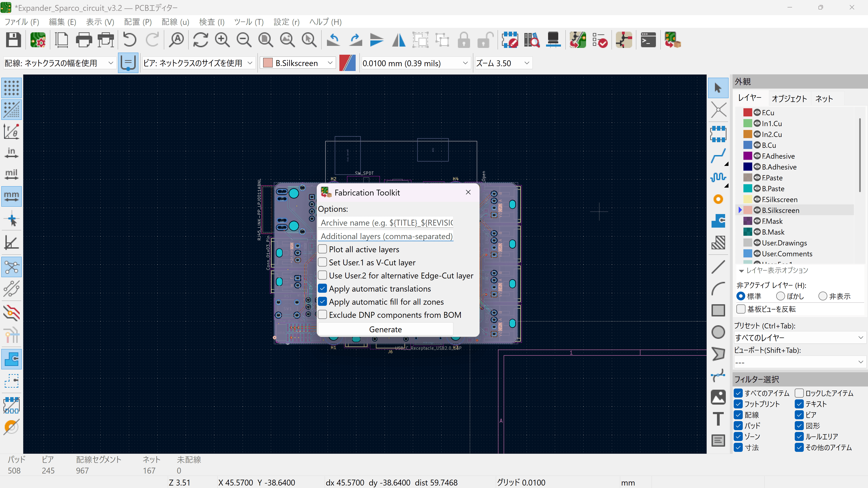Click the Archive name input field
Viewport: 868px width, 488px height.
(386, 223)
